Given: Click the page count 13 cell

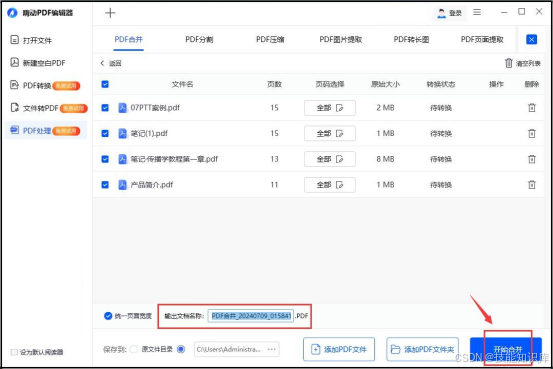Looking at the screenshot, I should point(274,159).
